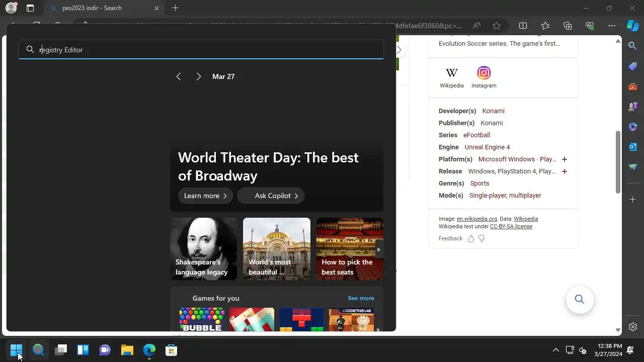The height and width of the screenshot is (362, 644).
Task: Click the Unreal Engine 4 link
Action: tap(487, 147)
